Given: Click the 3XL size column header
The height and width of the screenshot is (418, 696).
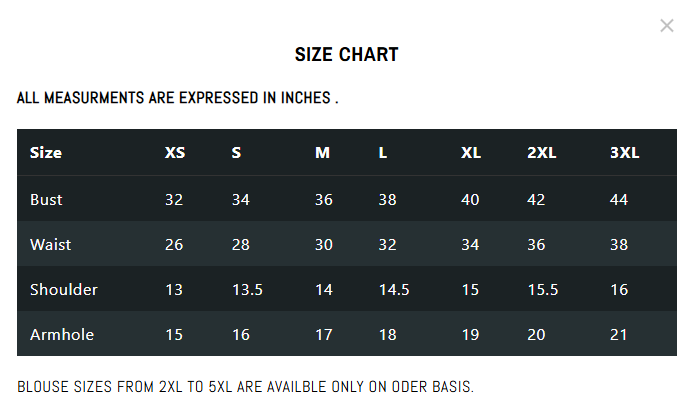Looking at the screenshot, I should click(624, 153).
